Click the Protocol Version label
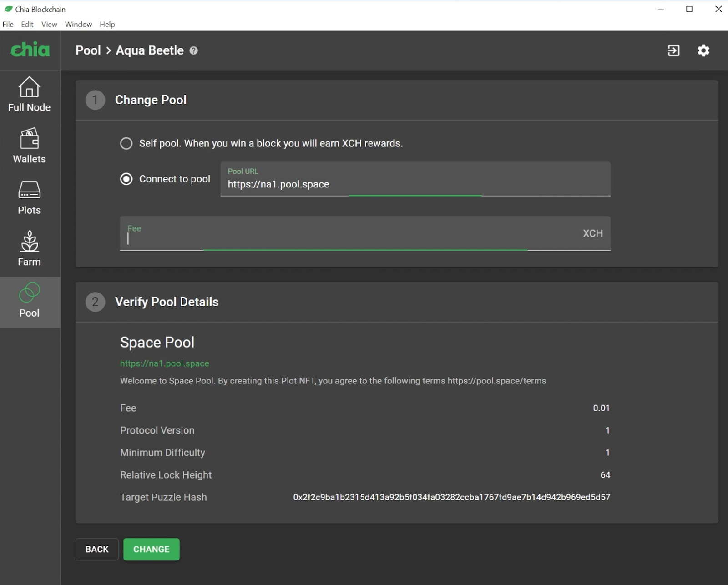This screenshot has width=728, height=585. pyautogui.click(x=157, y=430)
